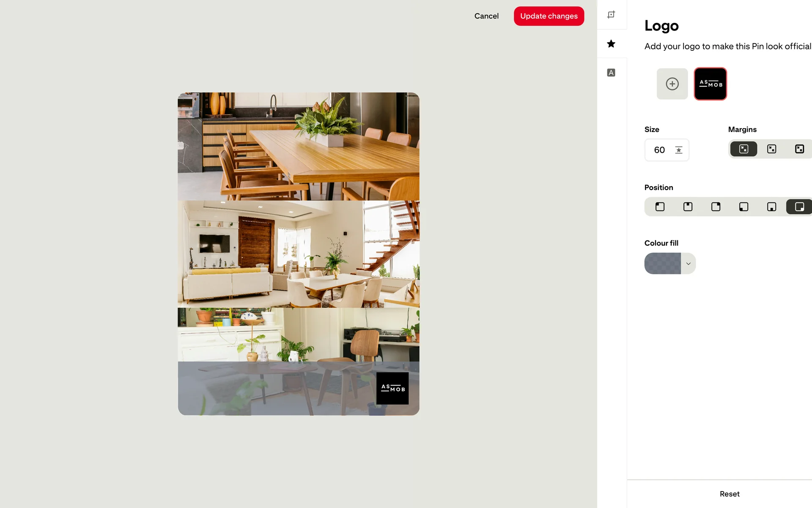Image resolution: width=812 pixels, height=508 pixels.
Task: Click the Update changes button
Action: tap(549, 16)
